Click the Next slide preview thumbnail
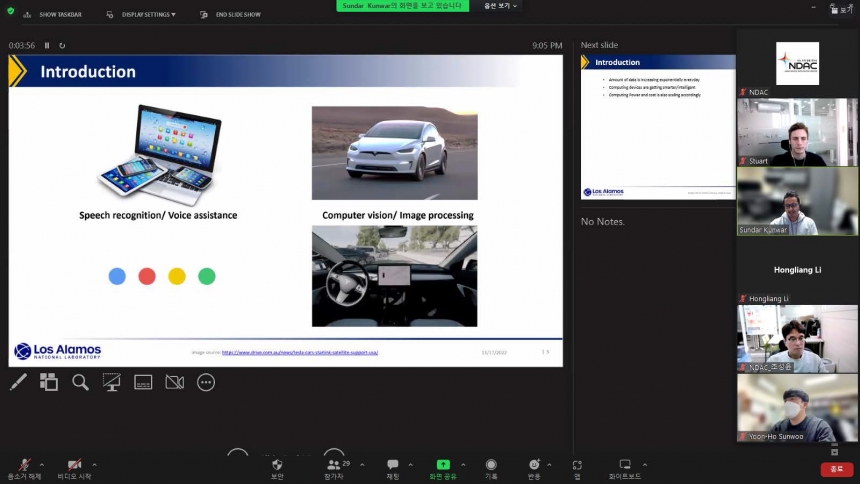The height and width of the screenshot is (484, 860). (x=658, y=127)
